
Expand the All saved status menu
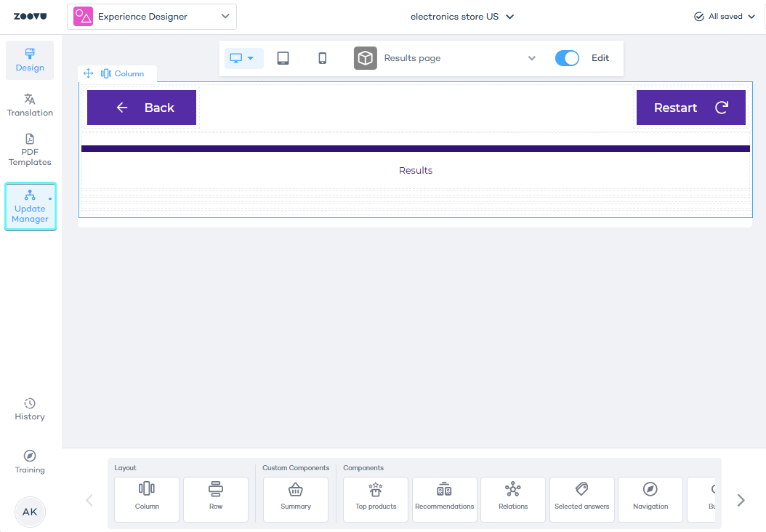coord(725,17)
